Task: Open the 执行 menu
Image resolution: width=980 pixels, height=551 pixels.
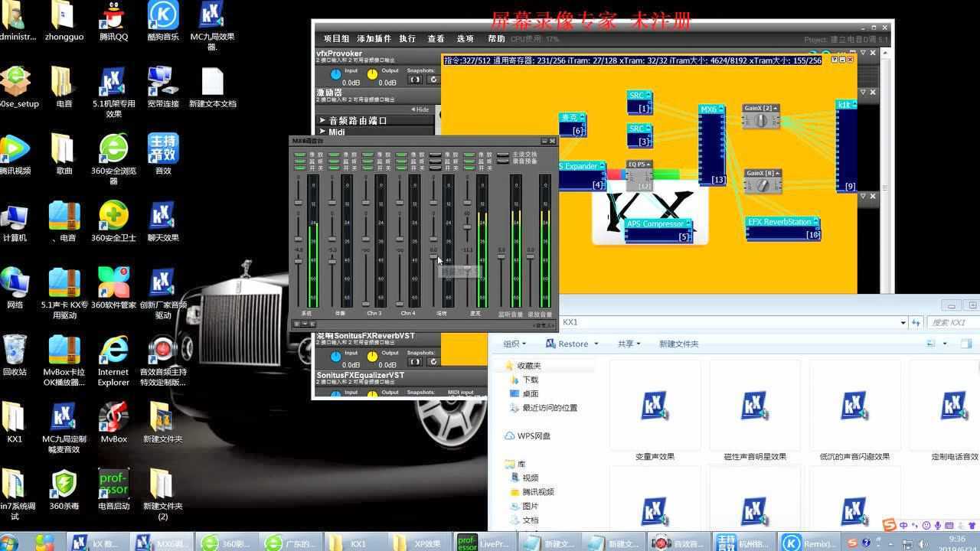Action: tap(407, 38)
